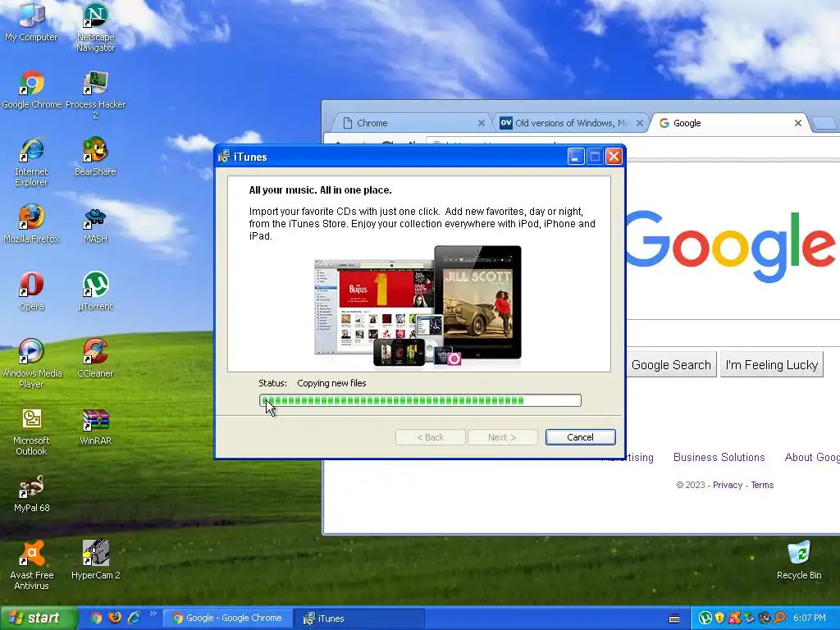The height and width of the screenshot is (630, 840).
Task: Select the Google tab in Chrome
Action: (x=727, y=123)
